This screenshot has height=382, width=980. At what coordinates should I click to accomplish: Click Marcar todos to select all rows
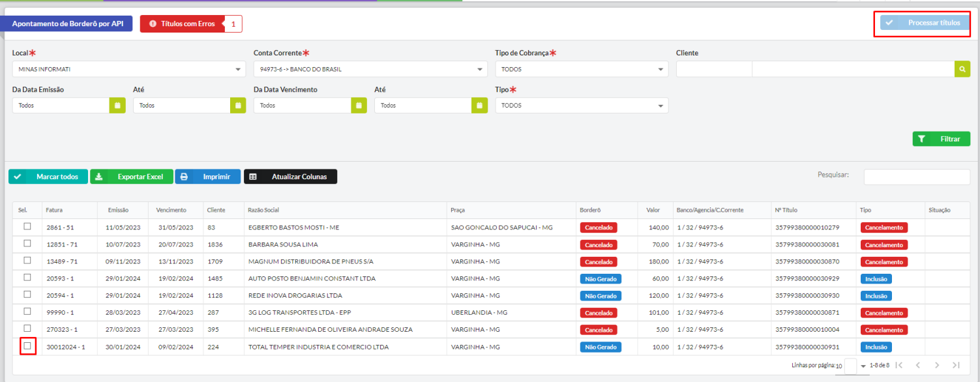coord(48,177)
